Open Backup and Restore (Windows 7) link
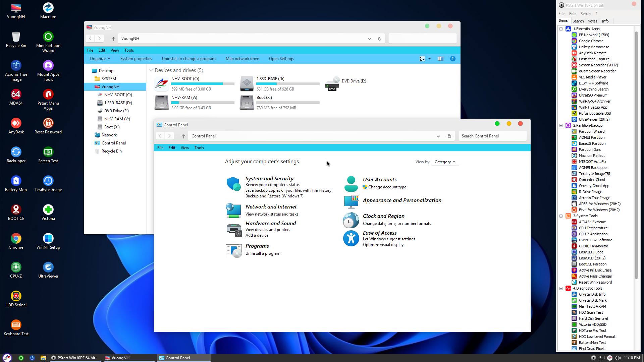Viewport: 644px width, 362px height. click(x=274, y=196)
